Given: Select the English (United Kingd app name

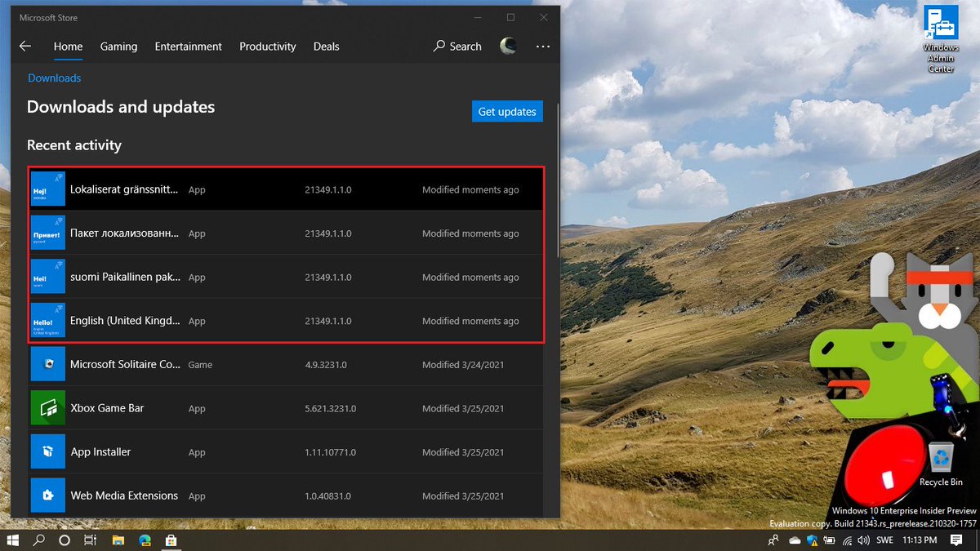Looking at the screenshot, I should pyautogui.click(x=125, y=321).
